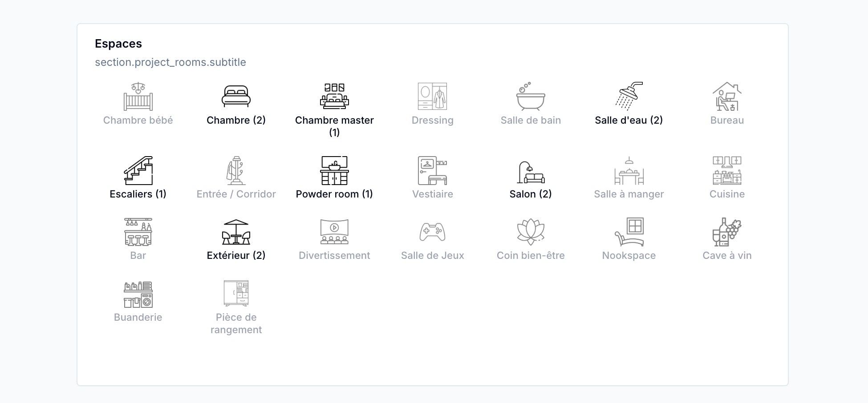Screen dimensions: 868x403
Task: Click the Salle de bain bathtub icon
Action: point(531,96)
